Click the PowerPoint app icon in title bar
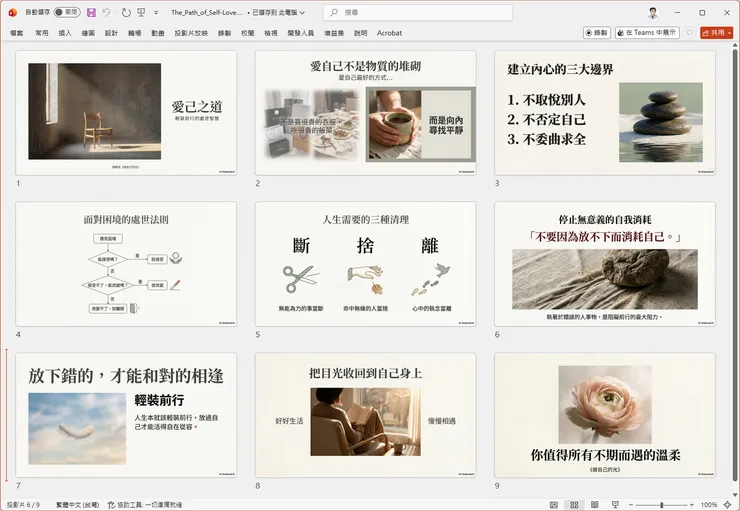Viewport: 740px width, 511px height. click(13, 13)
